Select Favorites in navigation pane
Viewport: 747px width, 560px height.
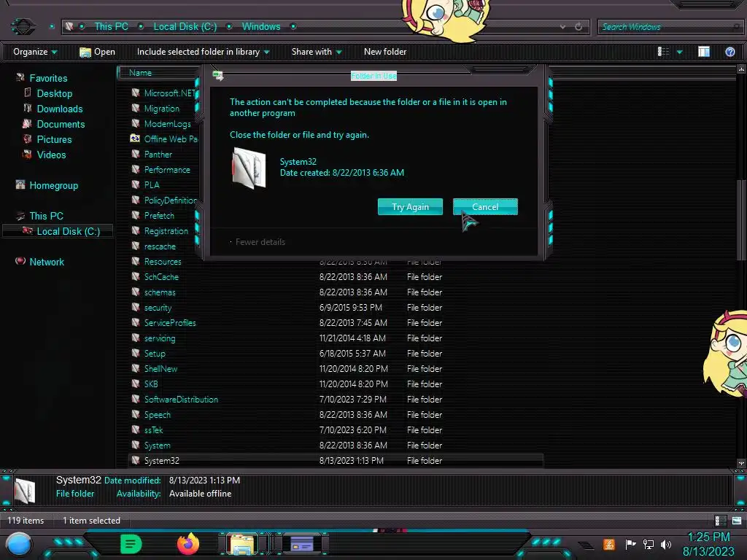[48, 78]
